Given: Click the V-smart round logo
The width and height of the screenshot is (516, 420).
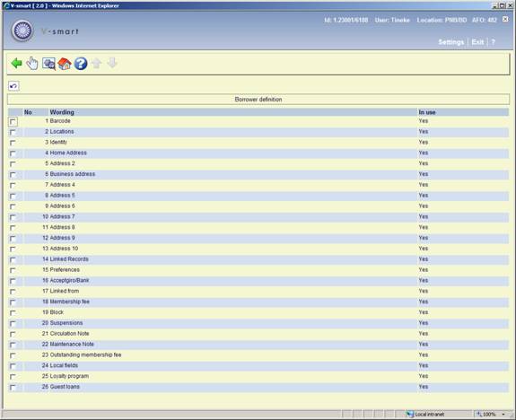Looking at the screenshot, I should (22, 31).
